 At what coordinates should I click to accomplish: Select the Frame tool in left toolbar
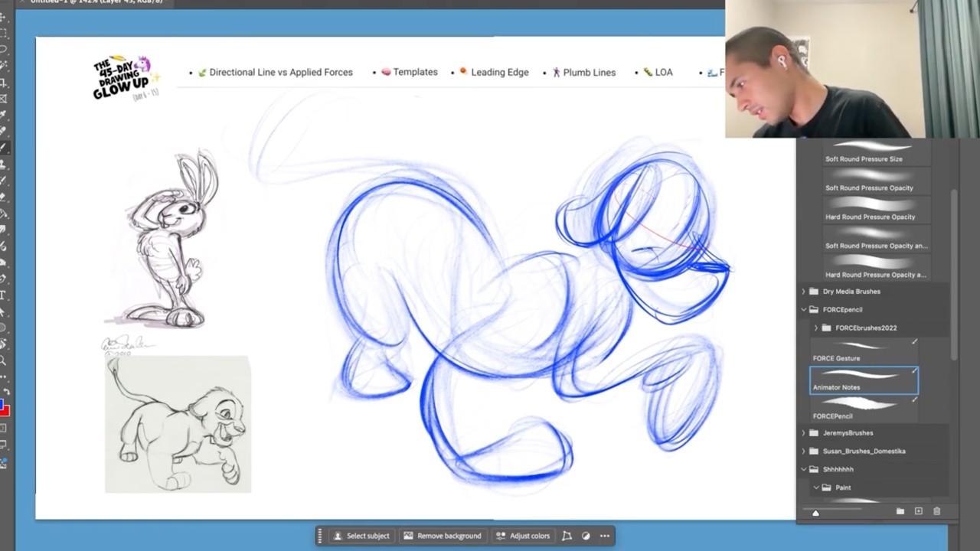[3, 98]
